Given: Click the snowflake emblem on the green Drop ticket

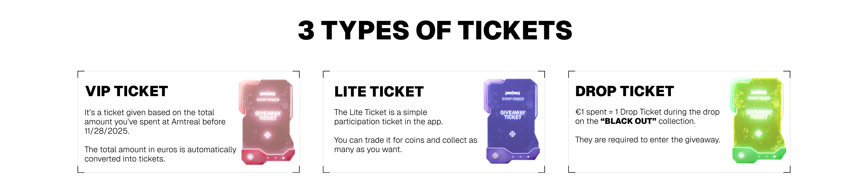Looking at the screenshot, I should click(x=758, y=134).
